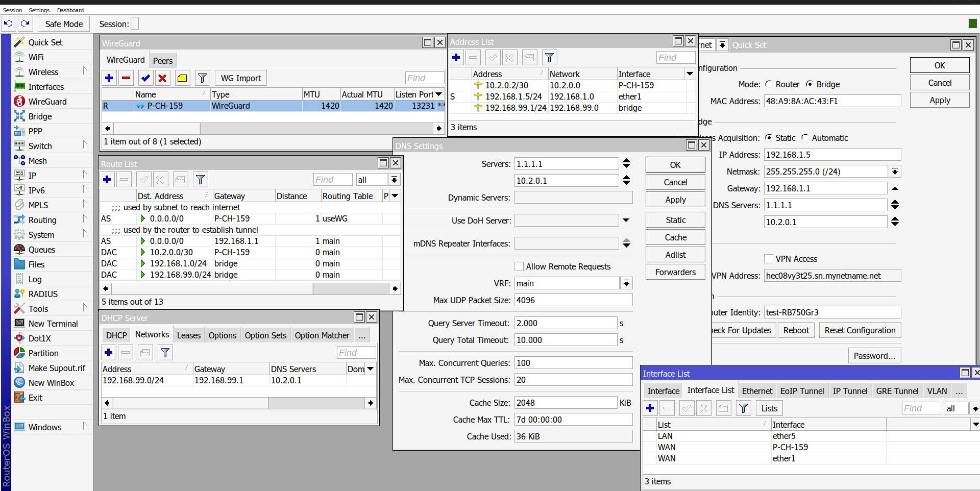Expand the Use DoH Server dropdown
980x491 pixels.
point(626,220)
